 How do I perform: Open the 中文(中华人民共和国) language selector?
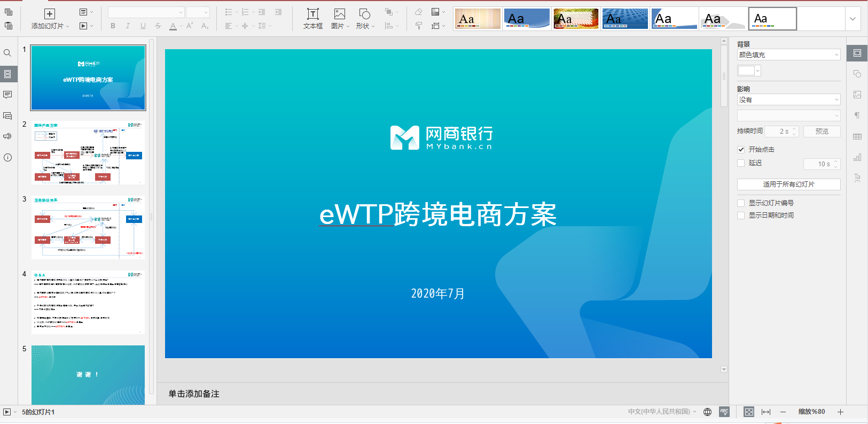(x=662, y=412)
